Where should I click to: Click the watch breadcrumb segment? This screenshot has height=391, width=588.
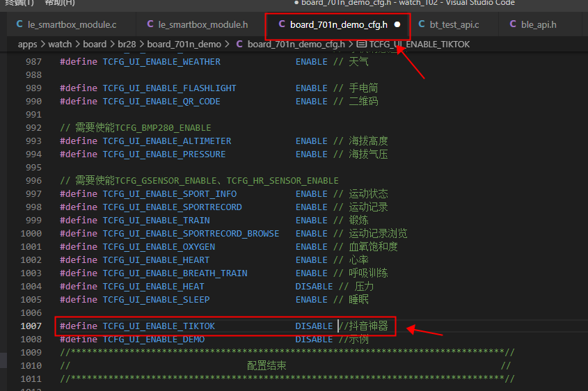60,45
